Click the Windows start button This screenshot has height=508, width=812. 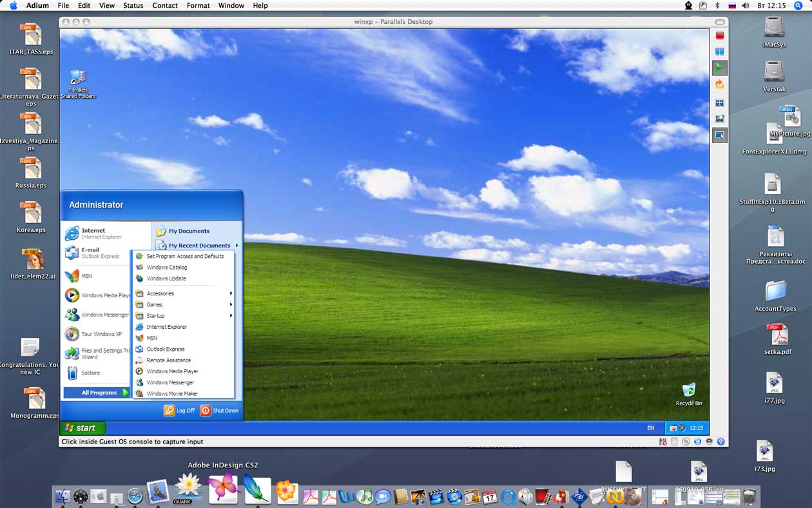[x=82, y=427]
